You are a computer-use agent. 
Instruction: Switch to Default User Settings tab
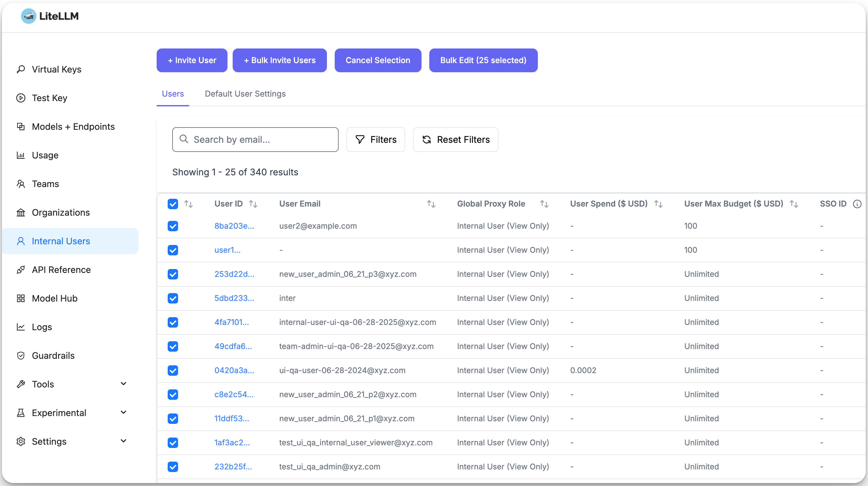click(245, 94)
